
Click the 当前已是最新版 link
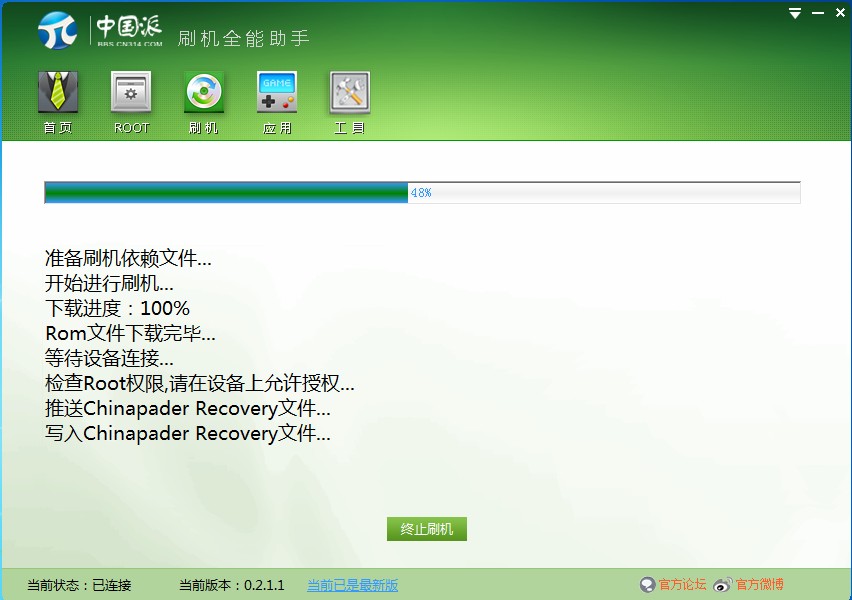click(x=352, y=585)
